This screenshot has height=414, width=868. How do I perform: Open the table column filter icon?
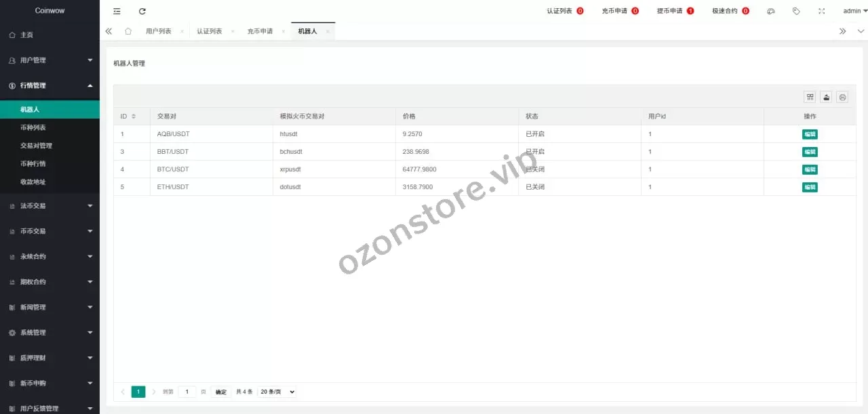point(810,97)
